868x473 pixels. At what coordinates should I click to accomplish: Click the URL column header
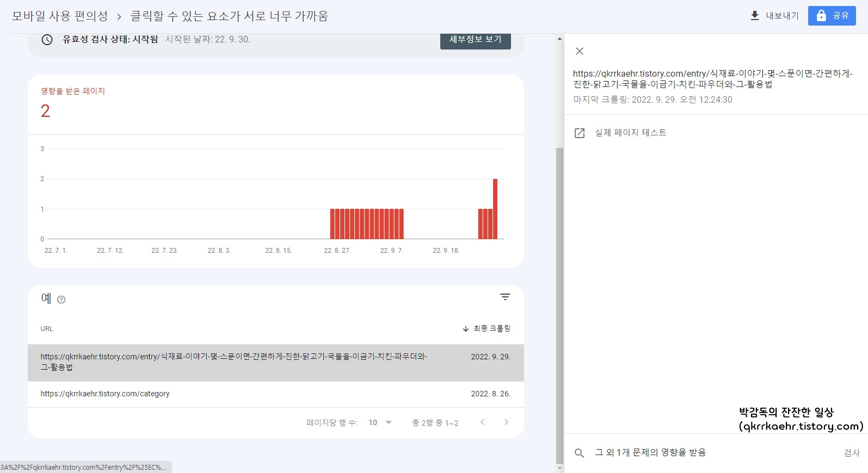tap(47, 329)
